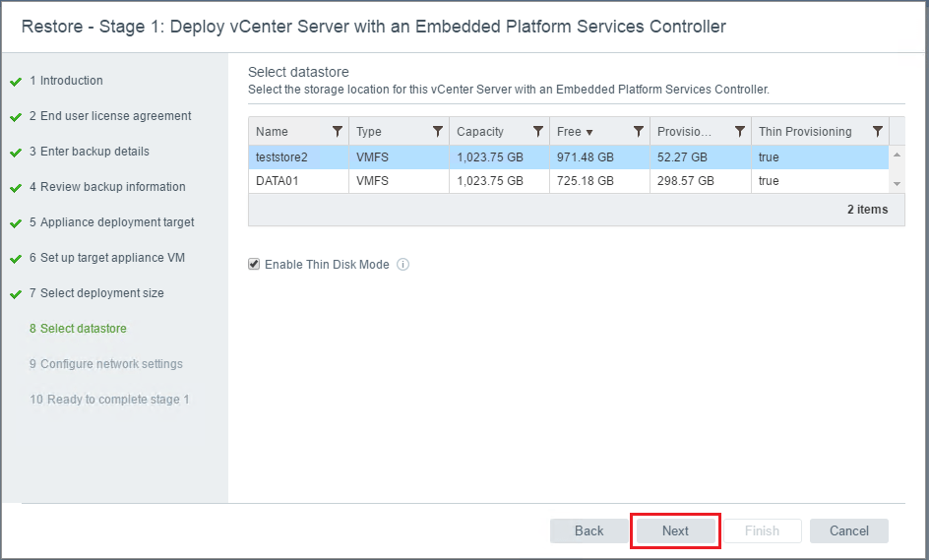Viewport: 929px width, 560px height.
Task: Click the 971.48 GB free value
Action: pyautogui.click(x=585, y=157)
